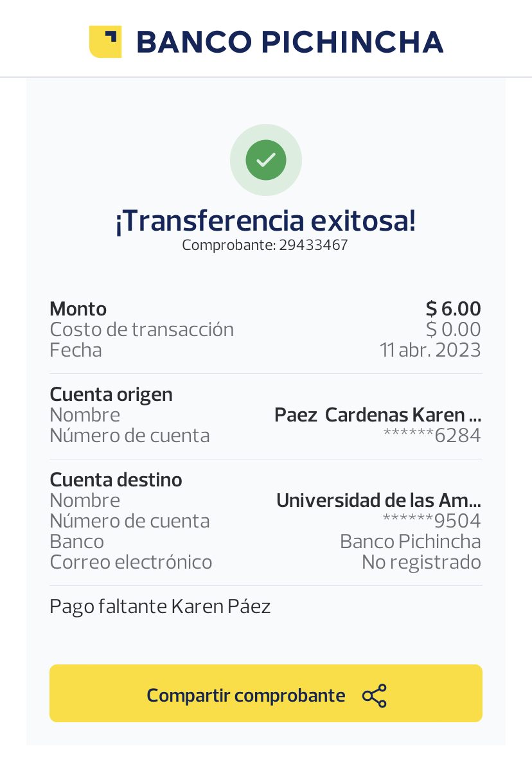Click the BANCO PICHINCHA header title text
This screenshot has height=773, width=532.
click(290, 42)
